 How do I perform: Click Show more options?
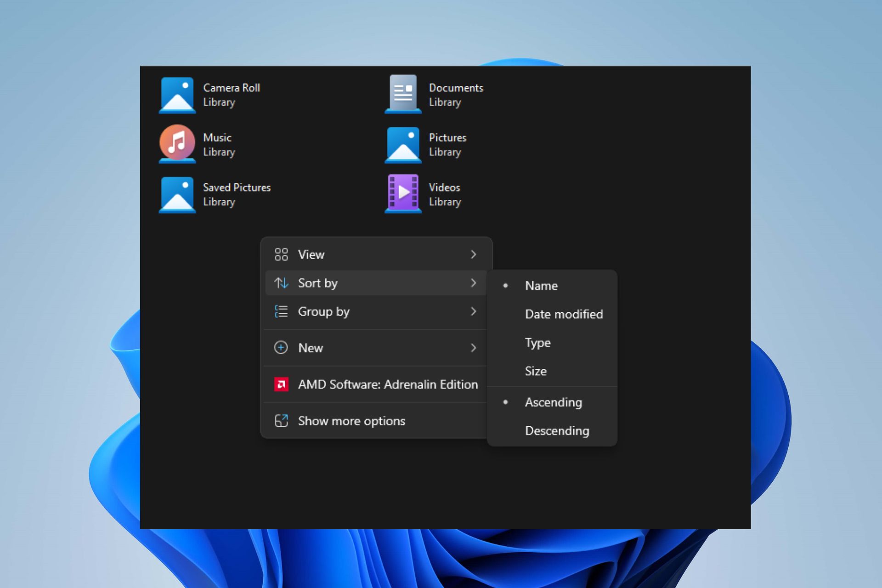[x=351, y=421]
